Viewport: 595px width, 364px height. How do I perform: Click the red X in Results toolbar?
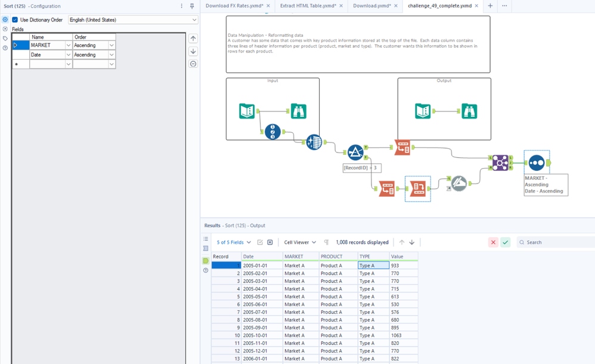point(493,242)
